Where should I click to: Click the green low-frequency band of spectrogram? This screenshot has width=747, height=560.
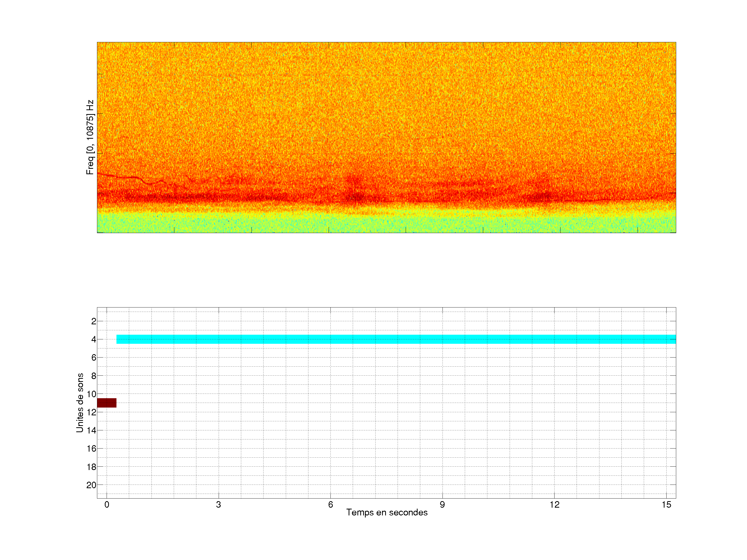(387, 223)
